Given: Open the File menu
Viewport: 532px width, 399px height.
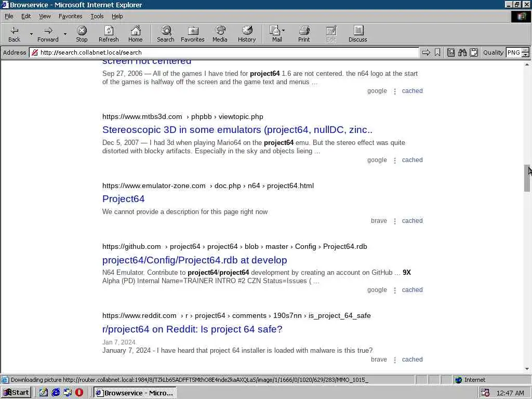Looking at the screenshot, I should (9, 16).
